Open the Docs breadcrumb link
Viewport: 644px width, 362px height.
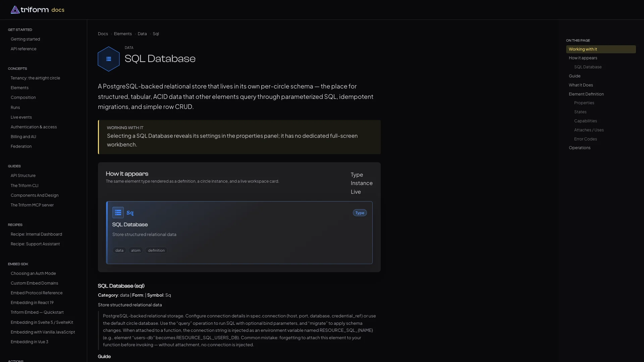pyautogui.click(x=103, y=34)
